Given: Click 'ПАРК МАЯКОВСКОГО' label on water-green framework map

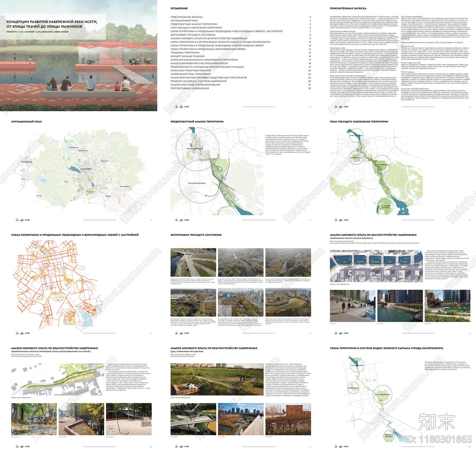Looking at the screenshot, I should click(x=383, y=395).
